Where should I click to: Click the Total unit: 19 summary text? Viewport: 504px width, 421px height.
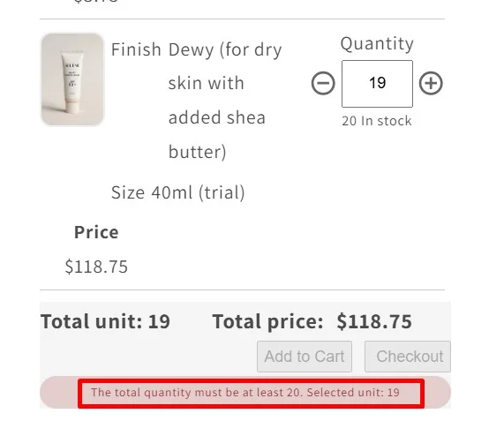point(105,321)
